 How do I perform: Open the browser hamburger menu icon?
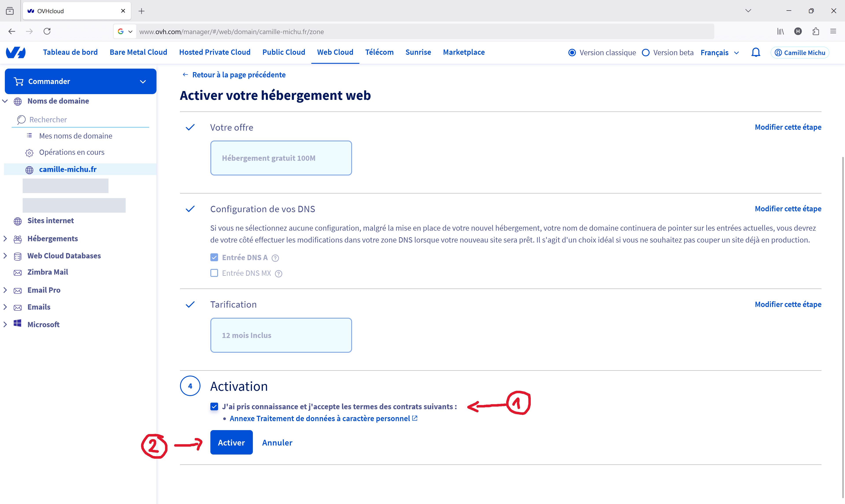833,31
